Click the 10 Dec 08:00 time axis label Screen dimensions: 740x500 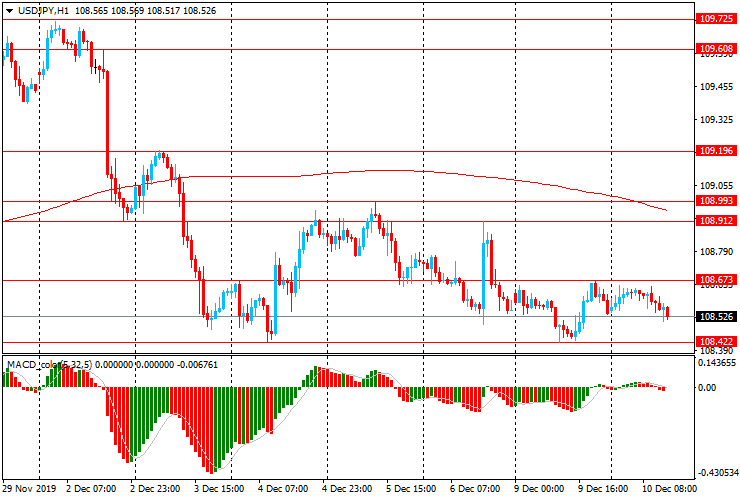[x=669, y=488]
